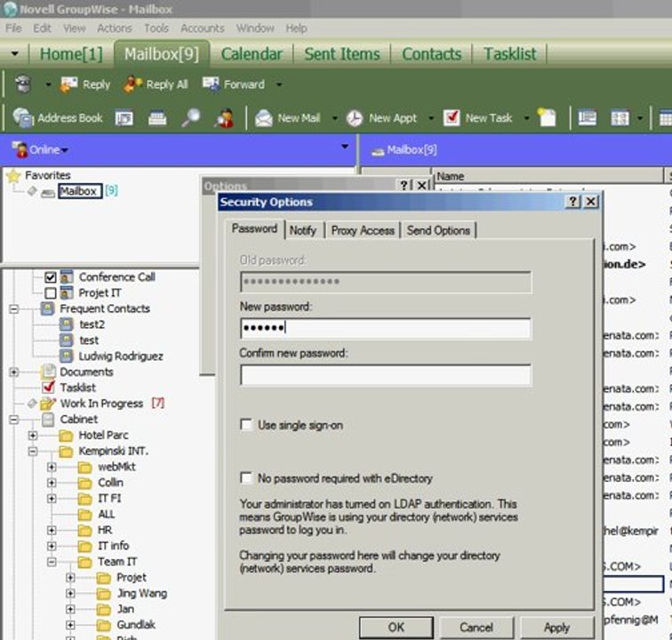
Task: Select the Jing Wang folder
Action: pos(142,593)
